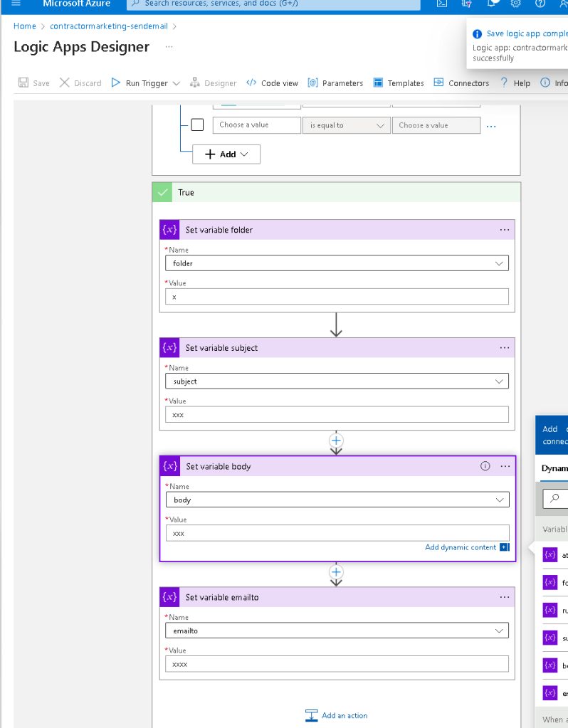Open Templates

tap(399, 83)
